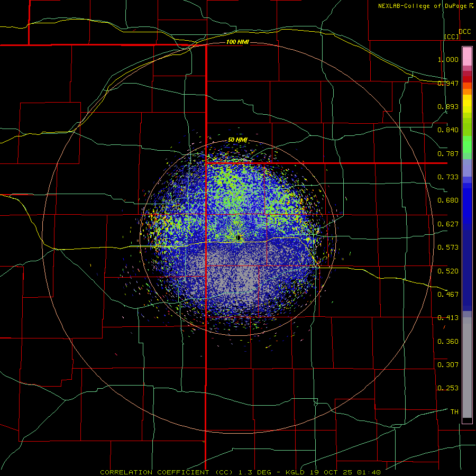The height and width of the screenshot is (476, 476).
Task: Click the TH threshold label
Action: click(454, 412)
